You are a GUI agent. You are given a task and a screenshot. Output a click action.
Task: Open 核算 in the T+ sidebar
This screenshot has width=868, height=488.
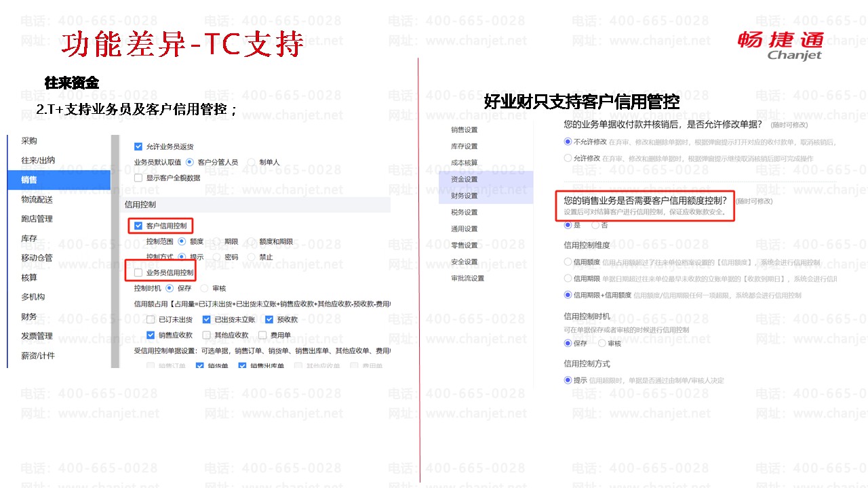(x=29, y=277)
